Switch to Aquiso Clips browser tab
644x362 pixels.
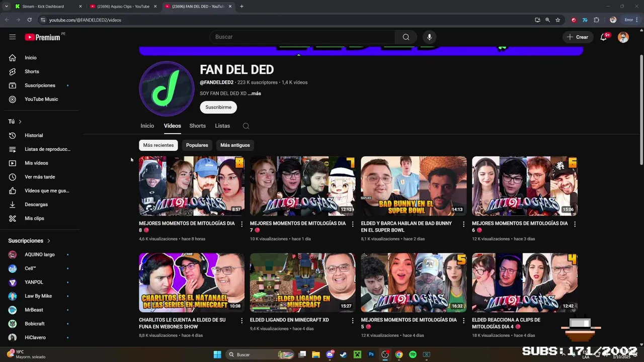click(x=123, y=7)
